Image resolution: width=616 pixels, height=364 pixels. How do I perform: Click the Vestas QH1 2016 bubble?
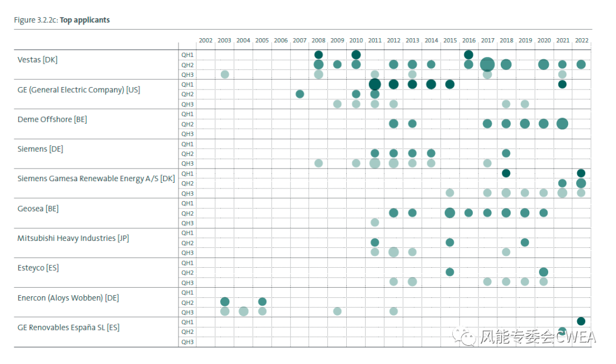click(468, 55)
